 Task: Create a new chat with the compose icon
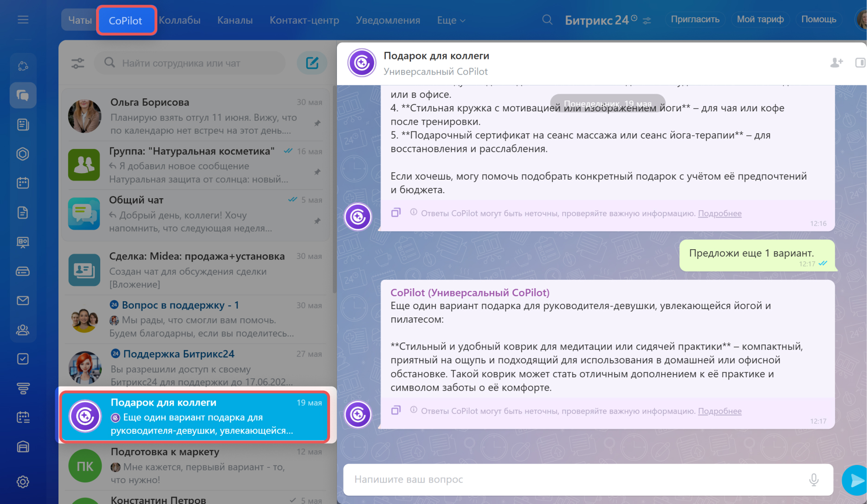pyautogui.click(x=312, y=63)
